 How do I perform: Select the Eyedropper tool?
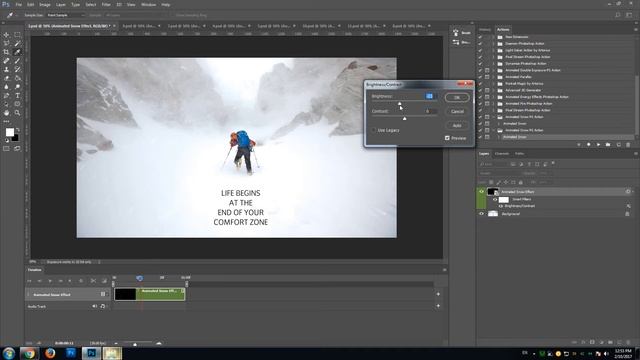point(17,52)
